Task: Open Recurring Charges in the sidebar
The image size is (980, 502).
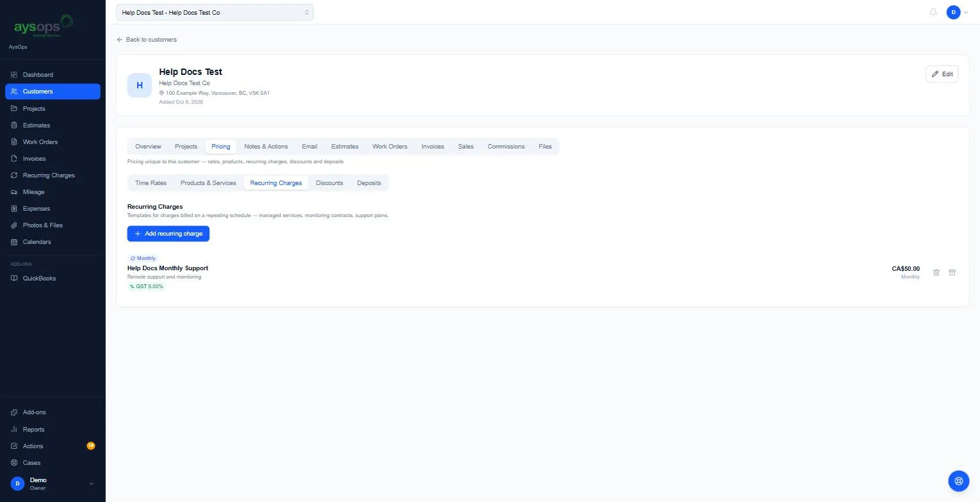Action: 53,175
